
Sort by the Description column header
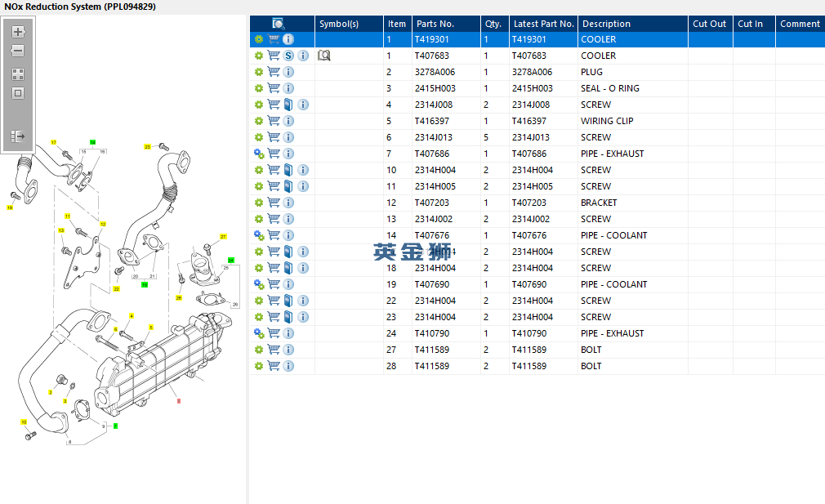(x=633, y=24)
